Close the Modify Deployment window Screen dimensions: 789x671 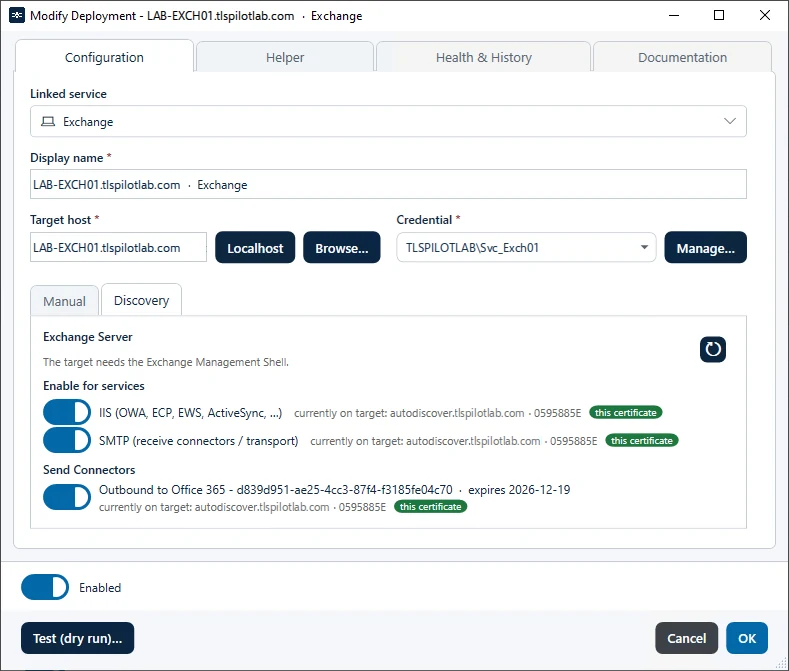764,15
